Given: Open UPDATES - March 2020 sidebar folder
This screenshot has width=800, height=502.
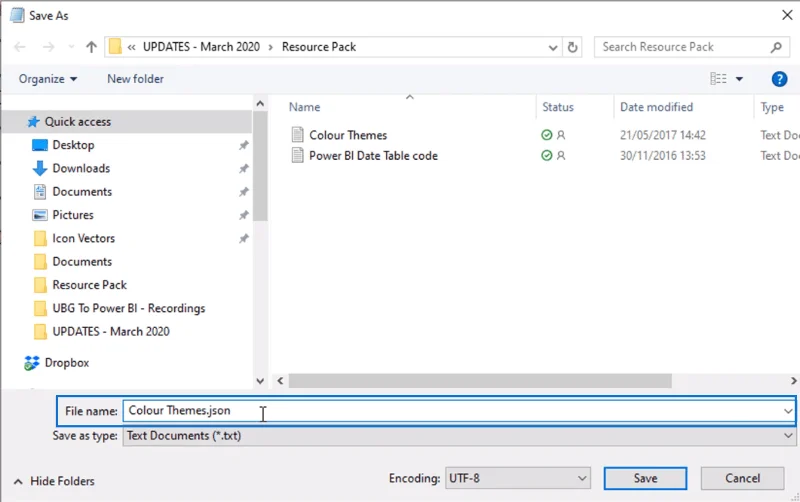Looking at the screenshot, I should [x=111, y=332].
